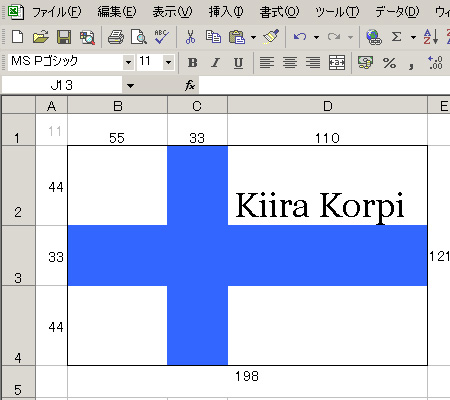Image resolution: width=450 pixels, height=400 pixels.
Task: Open Print Preview
Action: [x=139, y=37]
